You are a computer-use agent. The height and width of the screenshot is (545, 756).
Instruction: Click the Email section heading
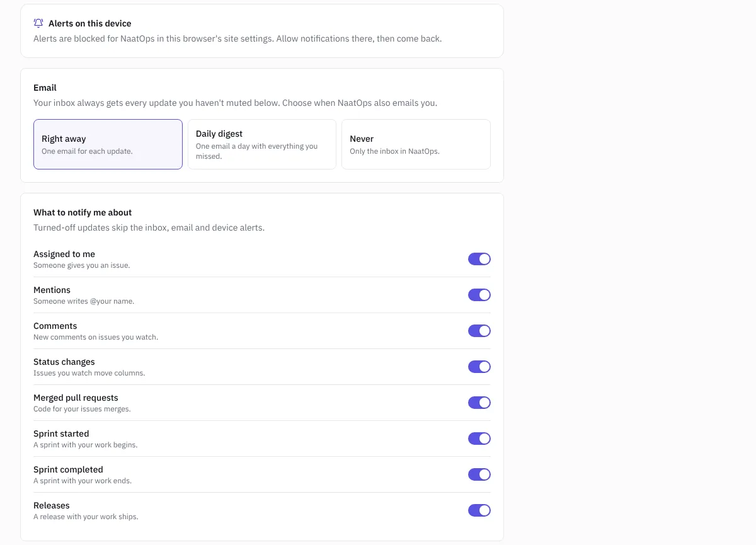pos(45,88)
